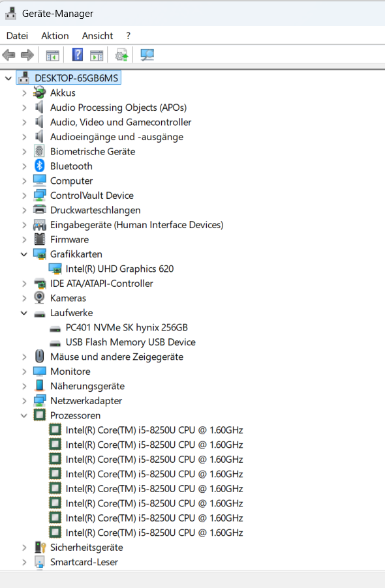Select Intel(R) UHD Graphics 620 device
This screenshot has height=588, width=385.
[119, 269]
